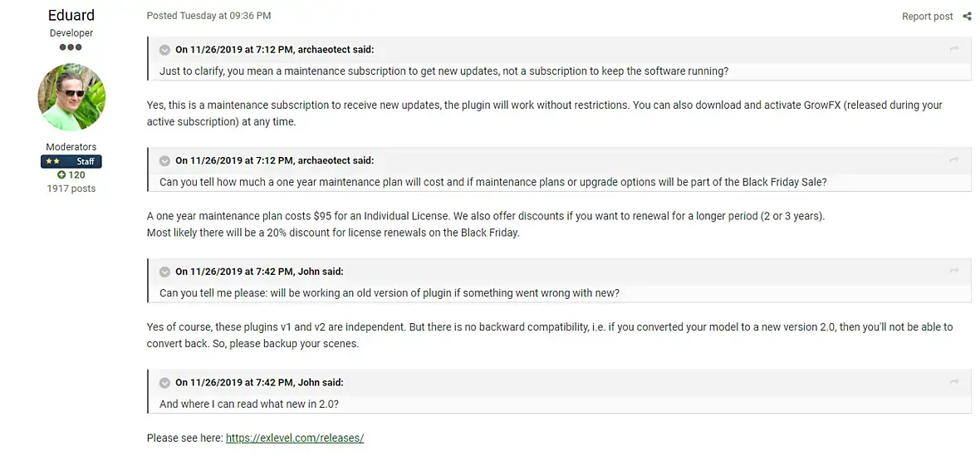Screen dimensions: 980x456
Task: Click the three-dot rank pips under Developer
Action: 71,47
